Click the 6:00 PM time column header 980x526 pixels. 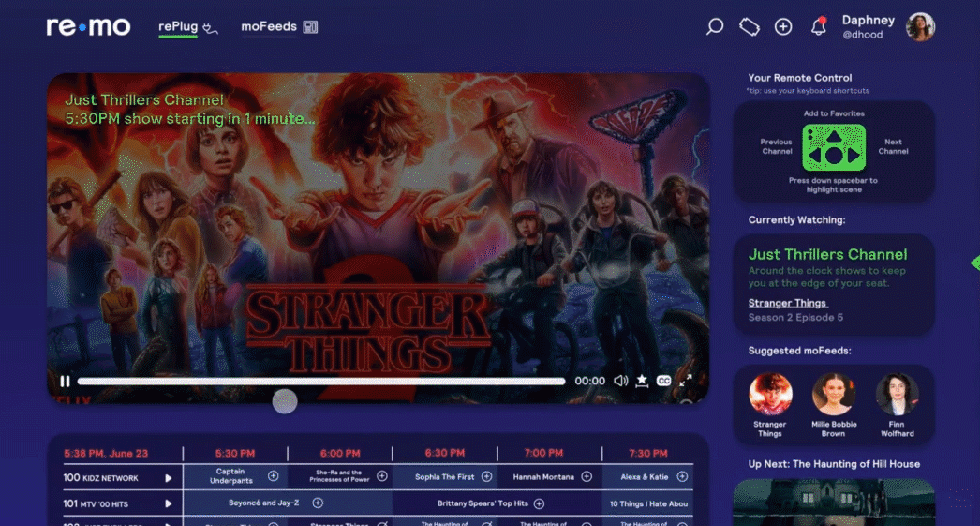(340, 453)
